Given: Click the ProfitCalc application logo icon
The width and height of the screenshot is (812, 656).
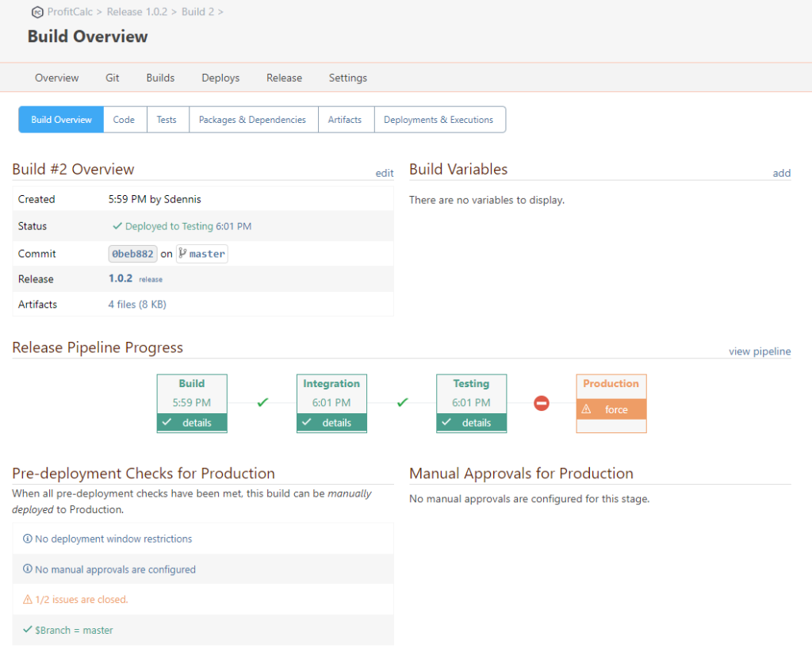Looking at the screenshot, I should [36, 12].
